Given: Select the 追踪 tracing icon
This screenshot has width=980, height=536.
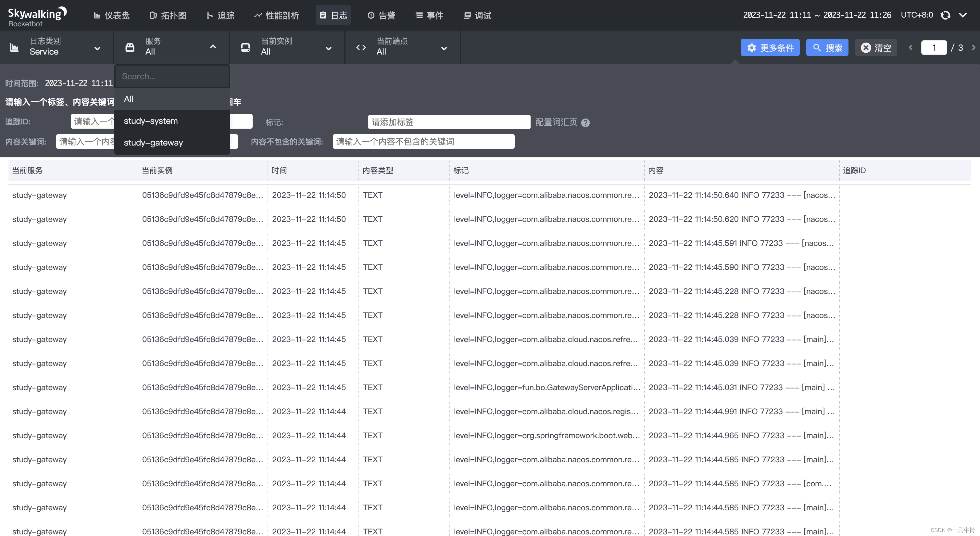Looking at the screenshot, I should coord(210,15).
